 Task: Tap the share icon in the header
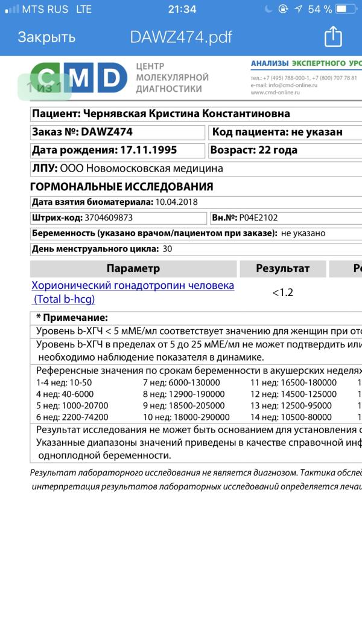coord(333,36)
